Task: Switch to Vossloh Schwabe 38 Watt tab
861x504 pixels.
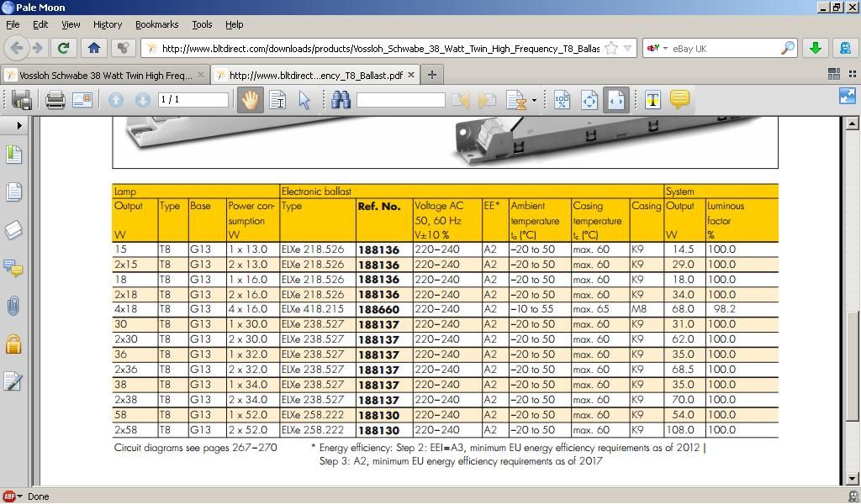Action: (99, 75)
